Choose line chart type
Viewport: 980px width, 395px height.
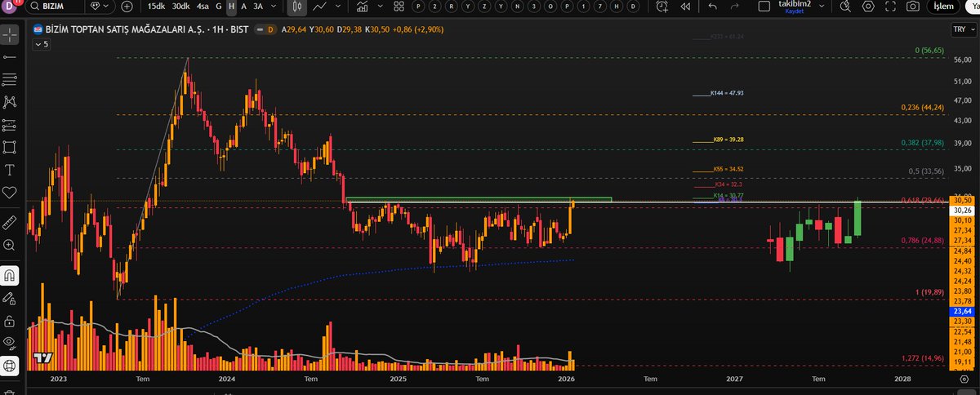(320, 7)
